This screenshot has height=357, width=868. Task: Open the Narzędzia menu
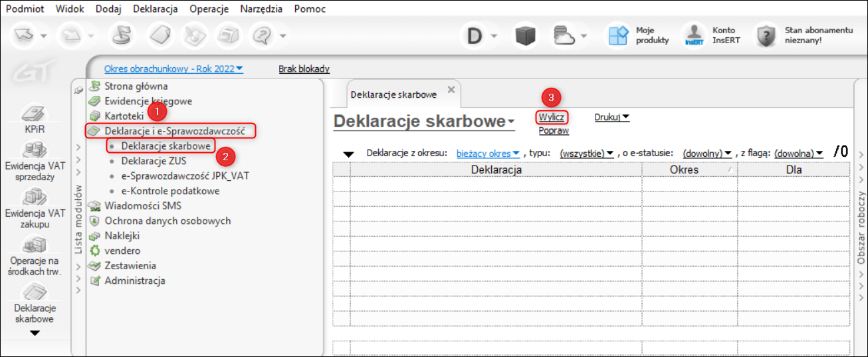click(x=261, y=9)
